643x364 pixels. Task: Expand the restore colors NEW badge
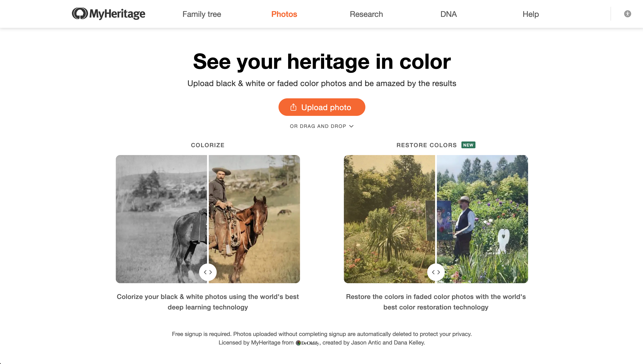[x=468, y=145]
